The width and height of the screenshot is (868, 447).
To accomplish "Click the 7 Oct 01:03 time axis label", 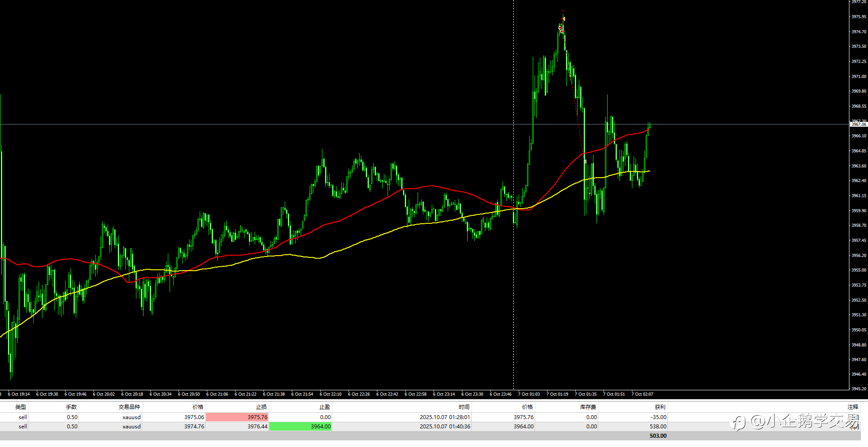I will point(529,394).
